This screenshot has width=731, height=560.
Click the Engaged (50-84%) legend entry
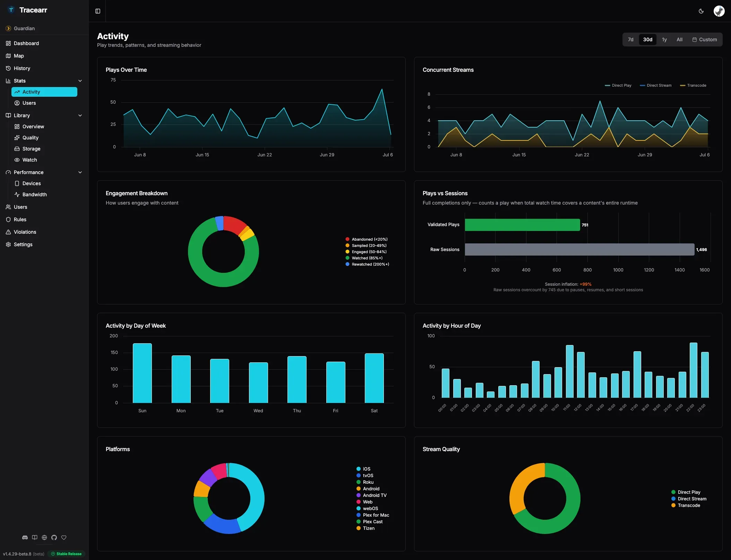[x=366, y=252]
